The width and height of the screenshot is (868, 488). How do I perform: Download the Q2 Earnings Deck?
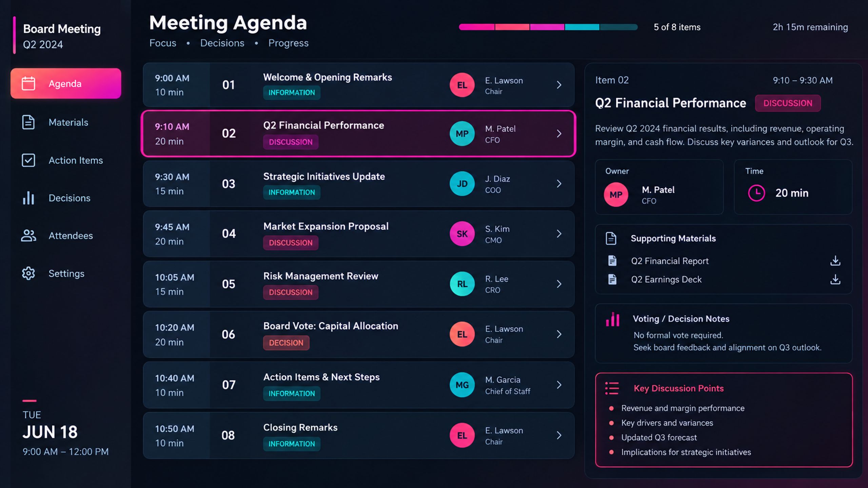835,279
